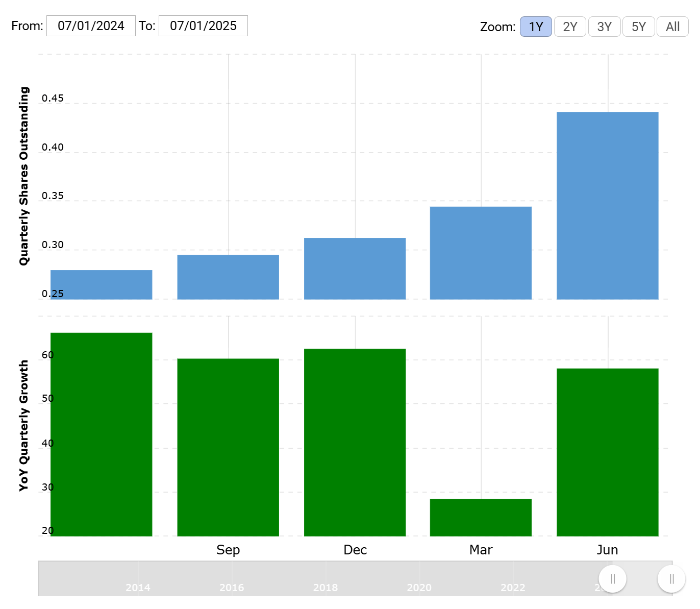The width and height of the screenshot is (700, 609).
Task: Switch zoom range to 2Y
Action: point(570,27)
